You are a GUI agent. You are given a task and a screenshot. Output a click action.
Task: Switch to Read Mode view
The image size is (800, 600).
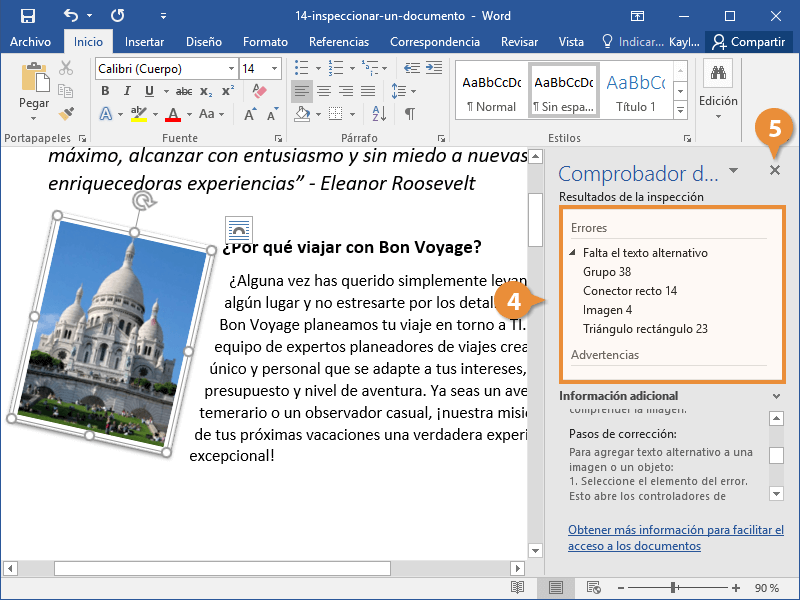pyautogui.click(x=517, y=588)
